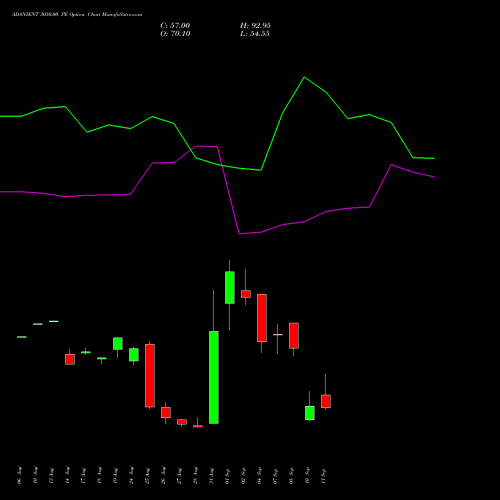500x500 pixels.
Task: Click the green indicator line at its peak
Action: tap(304, 77)
